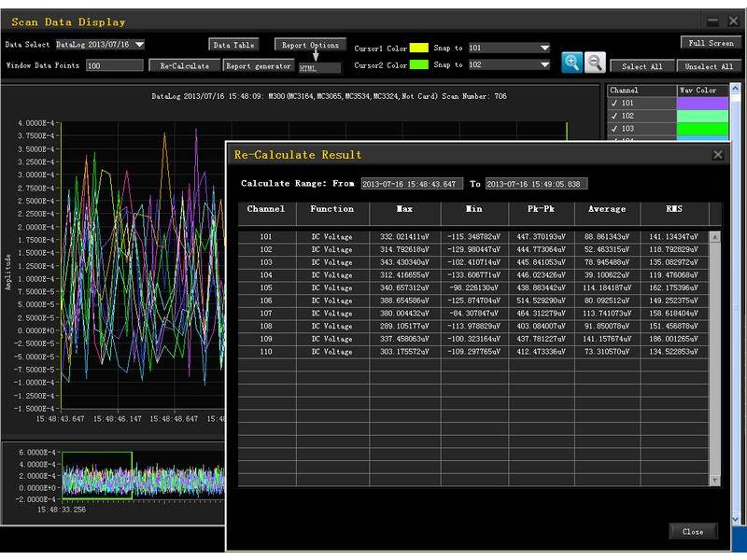Click the Data Table button

click(x=233, y=44)
